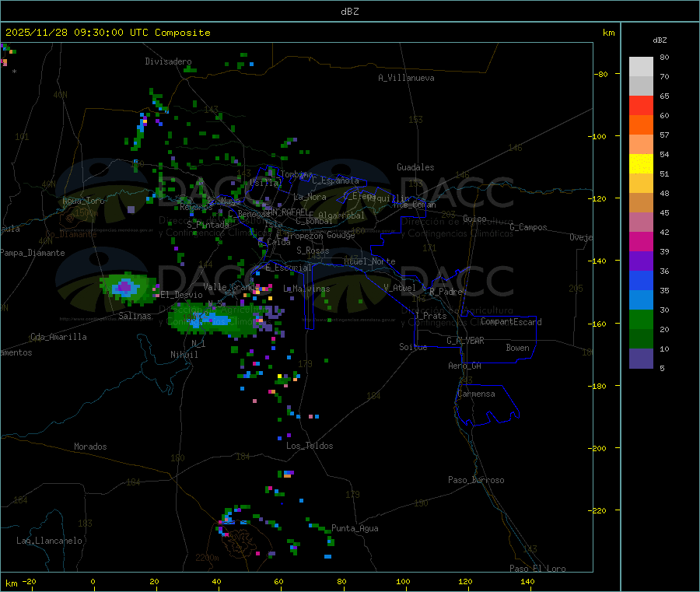Click the 'Morados' location label
This screenshot has width=700, height=592.
(x=90, y=447)
